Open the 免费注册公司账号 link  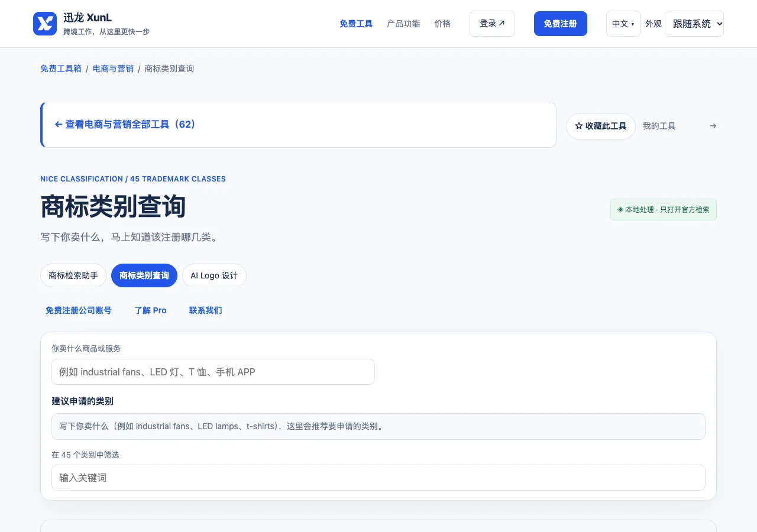pos(79,310)
